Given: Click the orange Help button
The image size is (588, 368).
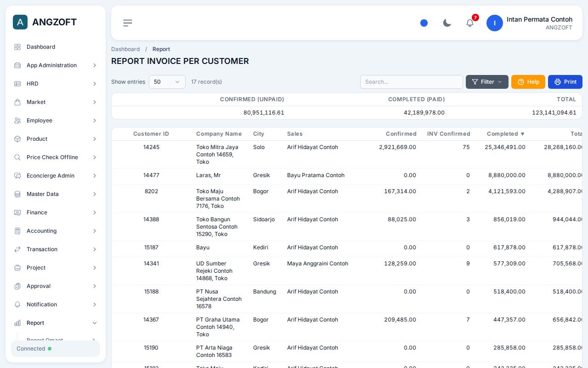Looking at the screenshot, I should [x=528, y=82].
